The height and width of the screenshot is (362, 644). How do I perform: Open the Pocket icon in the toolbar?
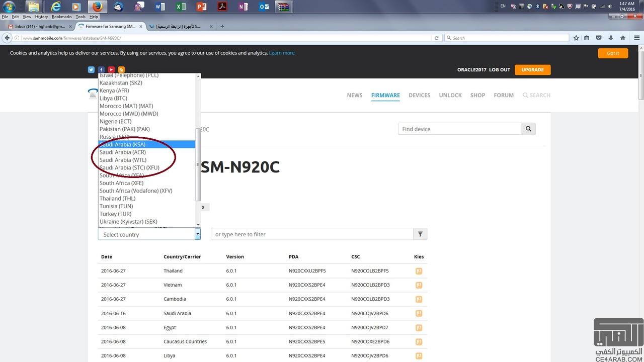599,38
